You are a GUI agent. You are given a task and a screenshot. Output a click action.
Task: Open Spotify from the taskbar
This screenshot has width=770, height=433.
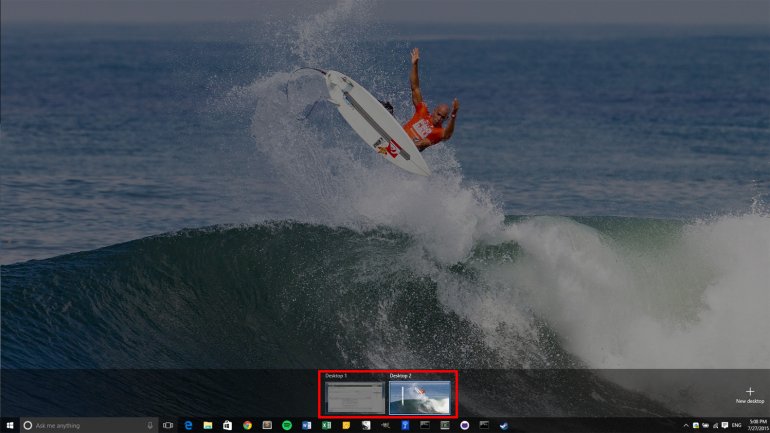click(287, 425)
